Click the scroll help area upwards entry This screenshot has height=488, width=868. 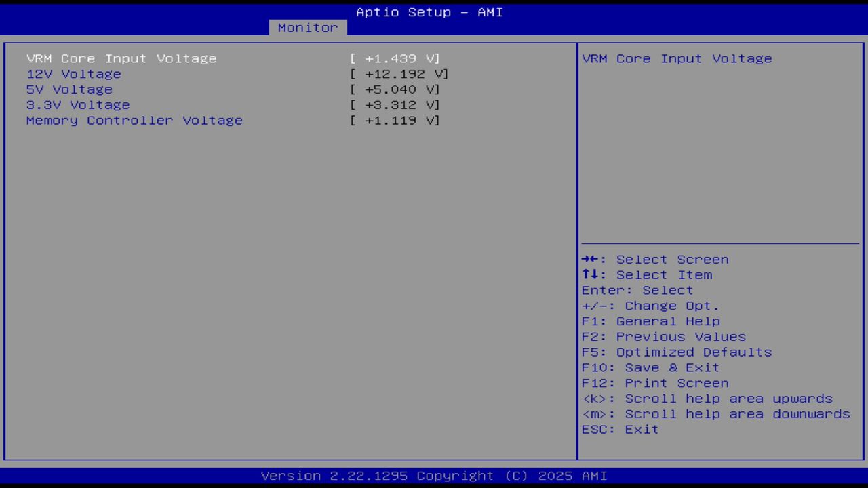tap(707, 399)
